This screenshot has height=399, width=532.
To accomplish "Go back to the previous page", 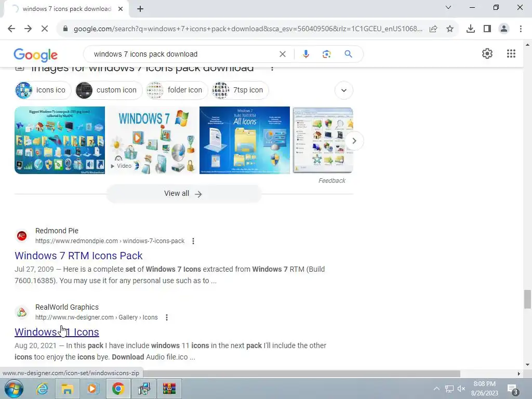I will (x=11, y=29).
